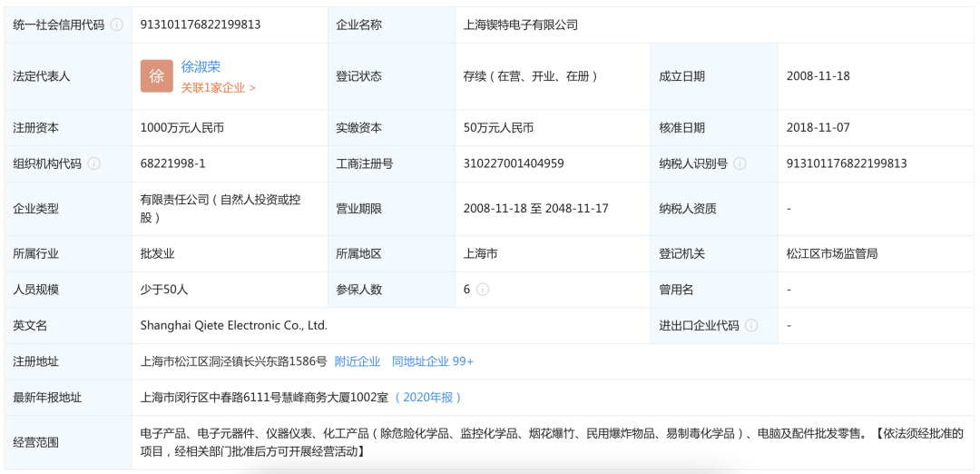
Task: Click the 纳税人资质 label cell
Action: (x=714, y=209)
